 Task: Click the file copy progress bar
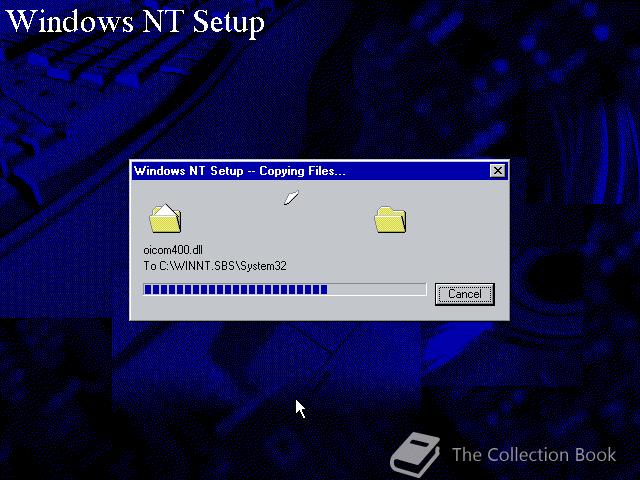click(285, 289)
